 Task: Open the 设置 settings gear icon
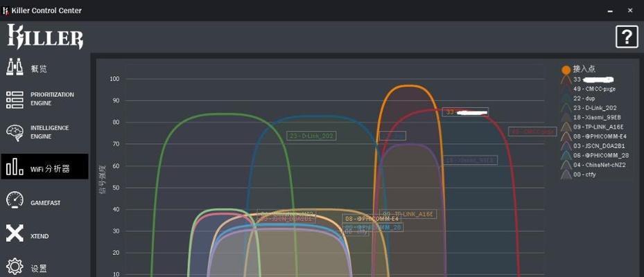15,267
